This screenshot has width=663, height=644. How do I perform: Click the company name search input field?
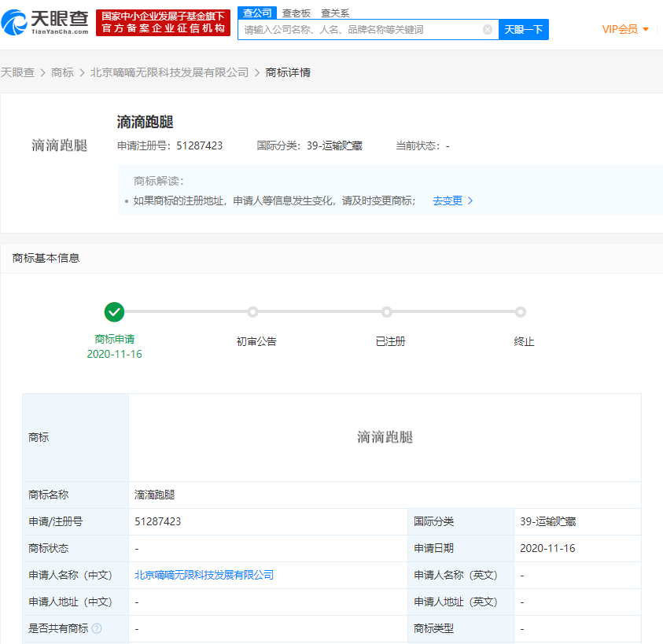360,30
